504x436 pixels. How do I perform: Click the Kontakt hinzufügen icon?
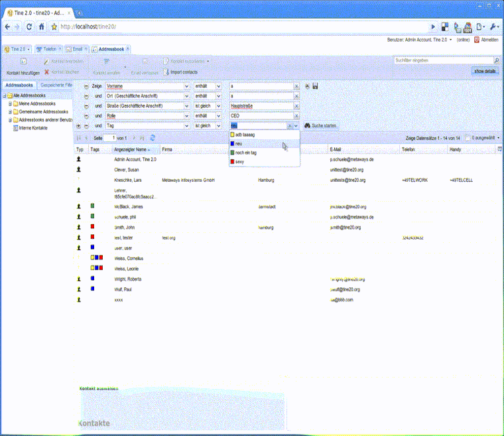coord(23,61)
